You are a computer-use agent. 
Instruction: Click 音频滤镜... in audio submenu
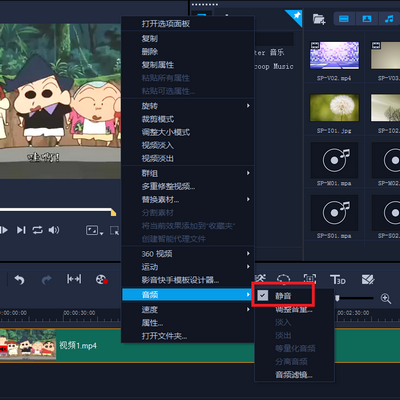point(294,375)
